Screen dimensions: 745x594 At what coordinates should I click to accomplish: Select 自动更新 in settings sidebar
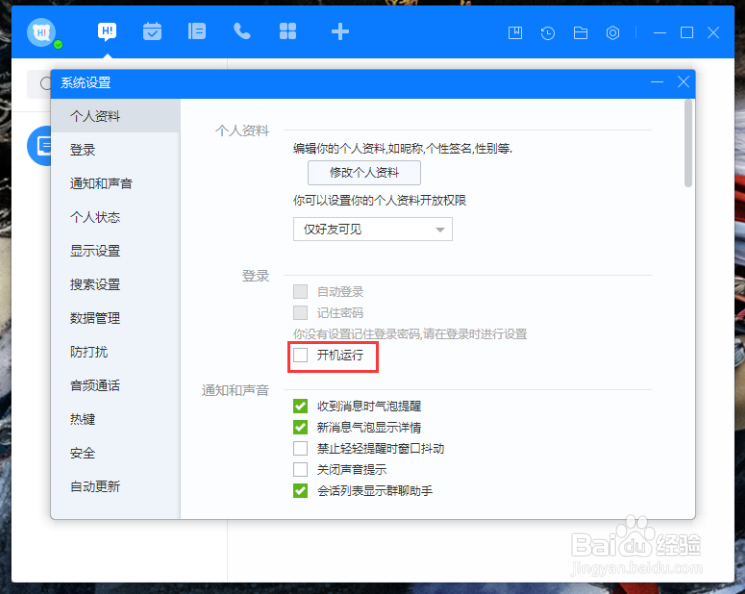click(x=115, y=487)
